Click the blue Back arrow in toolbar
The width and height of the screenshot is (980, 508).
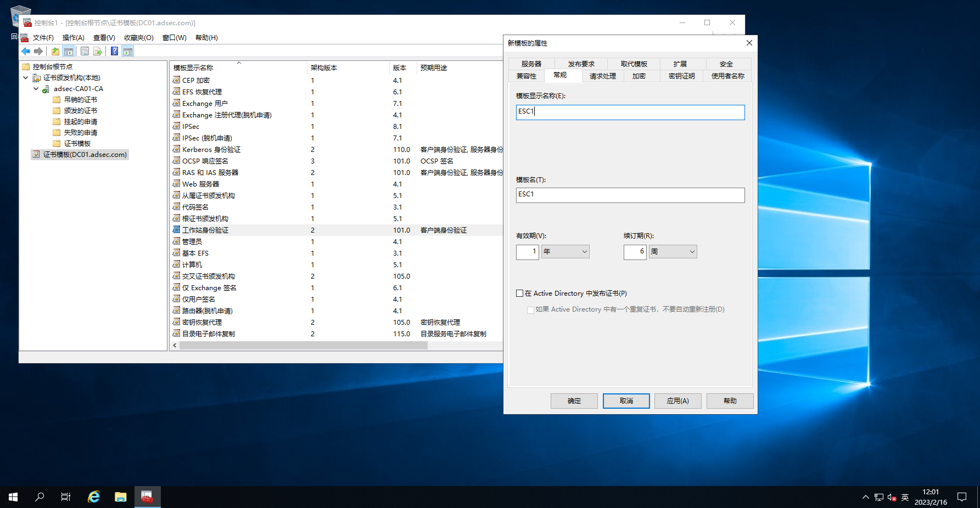(26, 52)
